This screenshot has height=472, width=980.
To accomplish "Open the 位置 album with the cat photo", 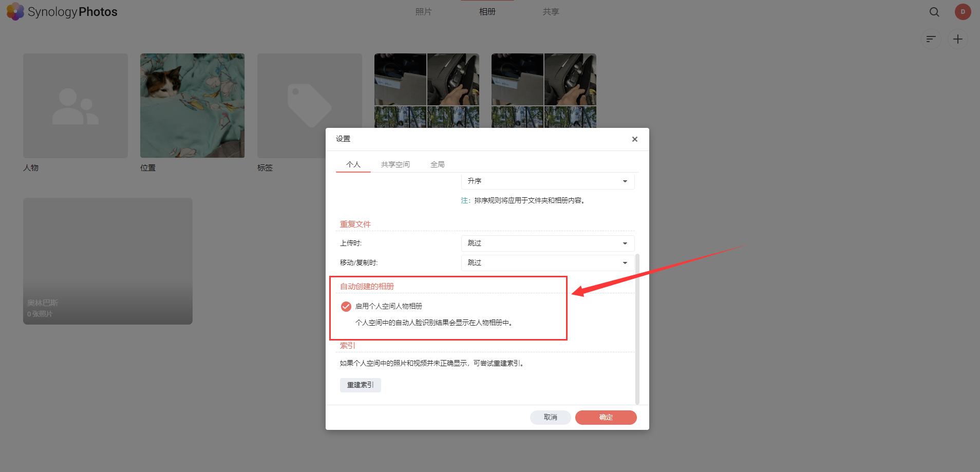I will point(192,106).
